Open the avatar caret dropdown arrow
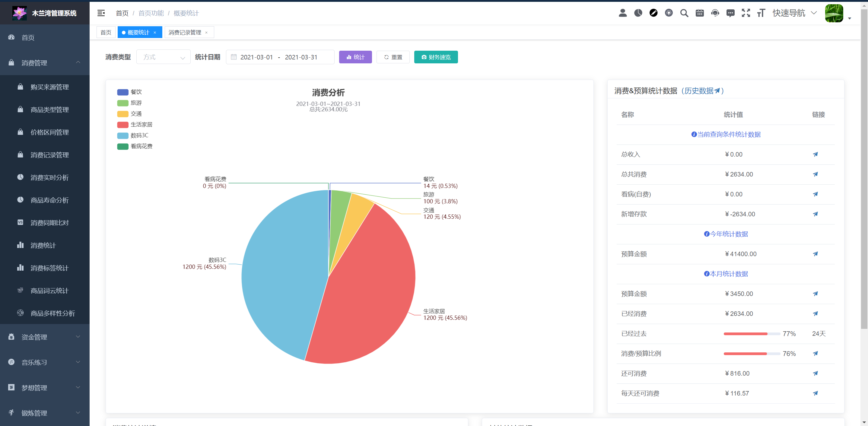 click(x=850, y=18)
